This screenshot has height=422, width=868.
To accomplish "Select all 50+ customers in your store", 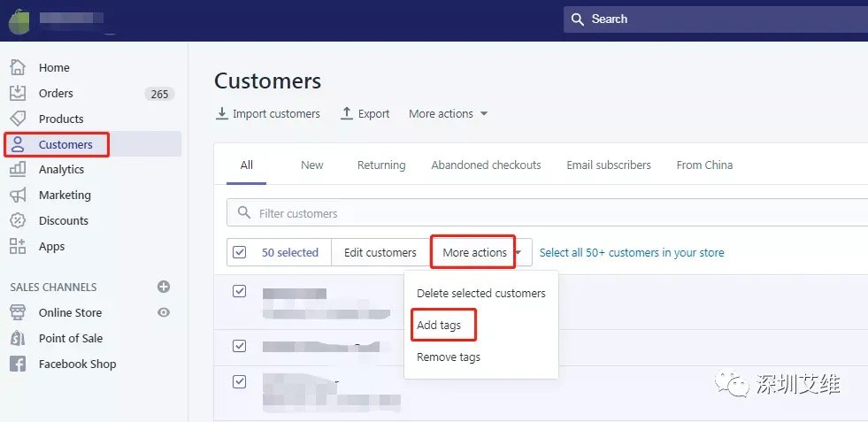I will click(632, 252).
